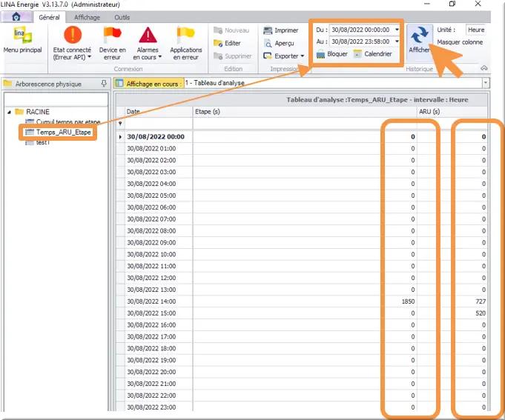This screenshot has width=505, height=420.
Task: Select row 30/08/2022 23:00
Action: (303, 407)
